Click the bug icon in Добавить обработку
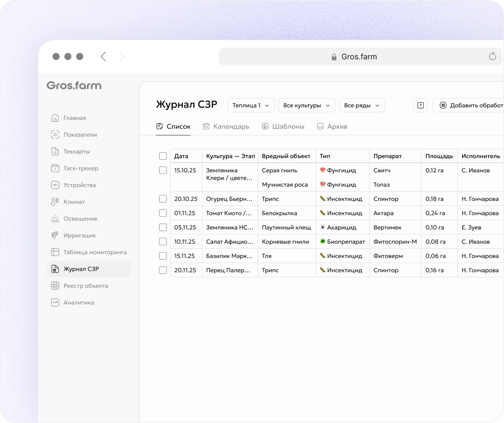Image resolution: width=504 pixels, height=423 pixels. (443, 105)
